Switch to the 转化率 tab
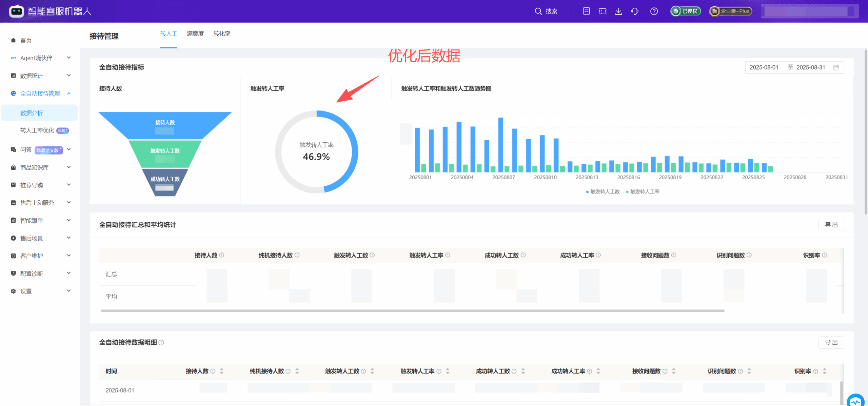 click(222, 34)
